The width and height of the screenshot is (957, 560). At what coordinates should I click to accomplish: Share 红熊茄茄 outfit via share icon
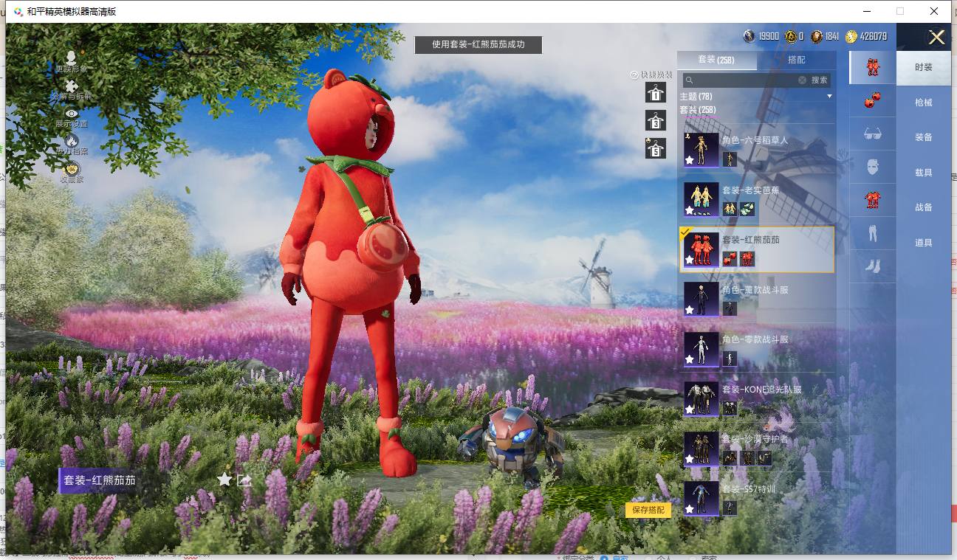pyautogui.click(x=244, y=480)
